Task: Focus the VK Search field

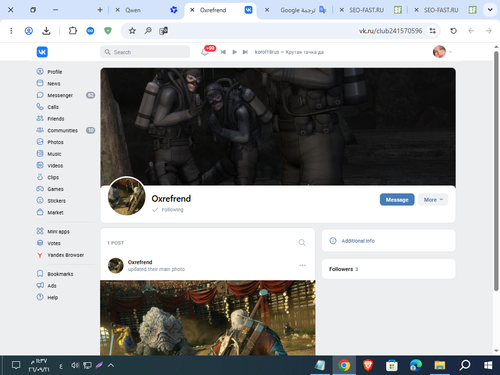Action: [x=145, y=52]
